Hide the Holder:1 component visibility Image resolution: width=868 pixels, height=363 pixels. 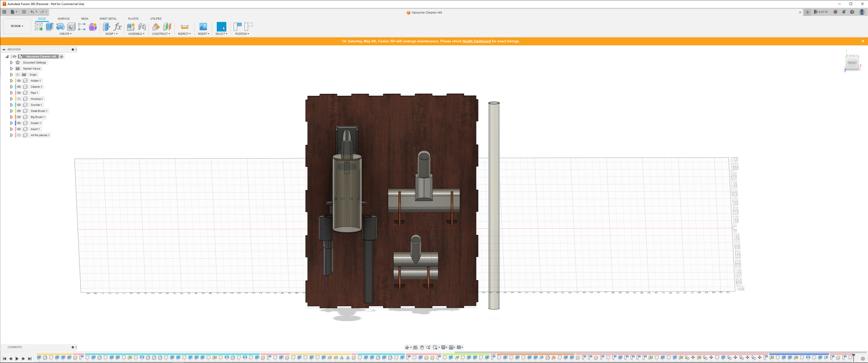(x=18, y=80)
